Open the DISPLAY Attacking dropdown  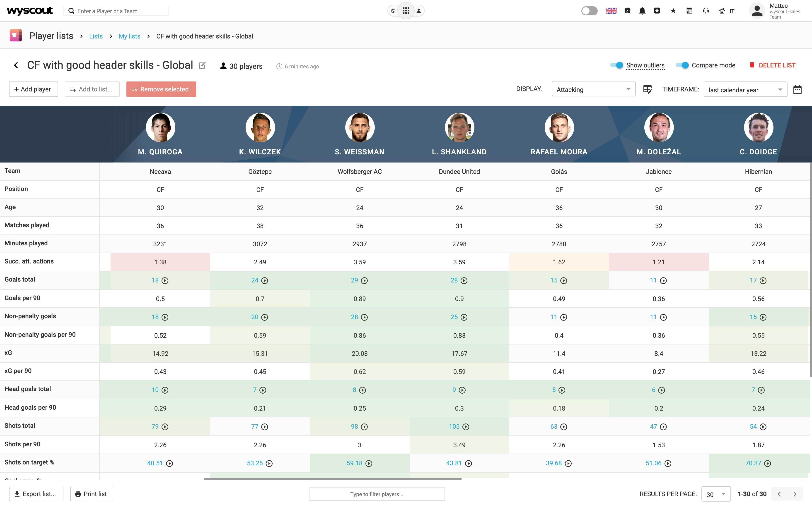[x=593, y=89]
